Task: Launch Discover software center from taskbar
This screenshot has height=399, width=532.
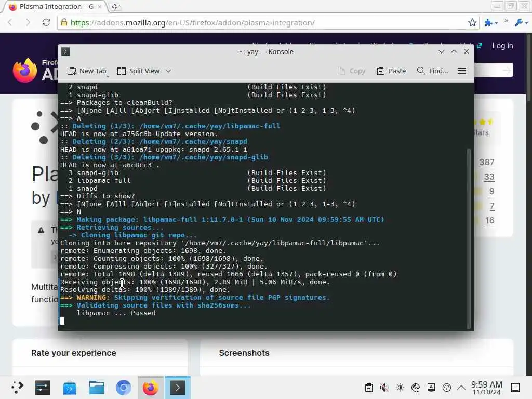Action: click(70, 388)
